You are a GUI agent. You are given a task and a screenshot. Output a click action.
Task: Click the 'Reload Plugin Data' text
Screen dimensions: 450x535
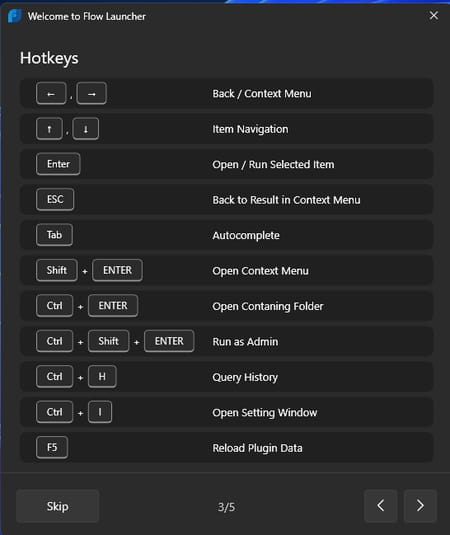257,448
